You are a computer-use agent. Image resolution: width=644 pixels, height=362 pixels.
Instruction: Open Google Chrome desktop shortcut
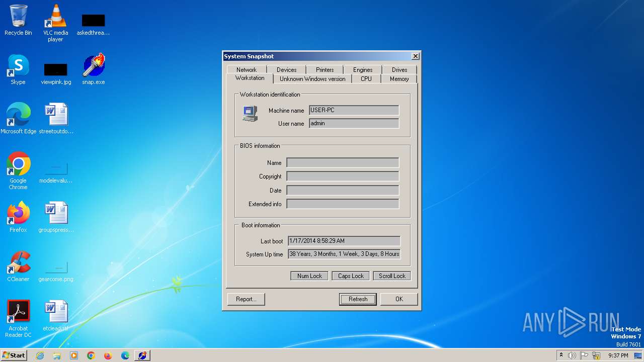click(18, 170)
